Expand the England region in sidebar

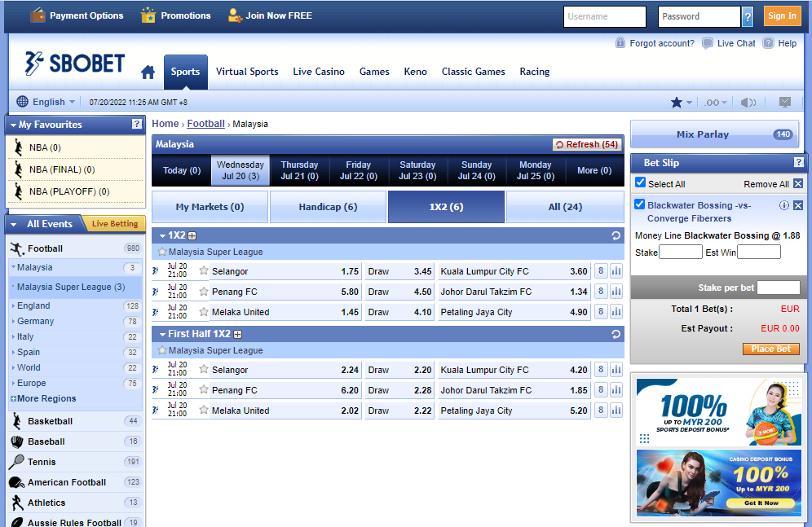tap(33, 305)
